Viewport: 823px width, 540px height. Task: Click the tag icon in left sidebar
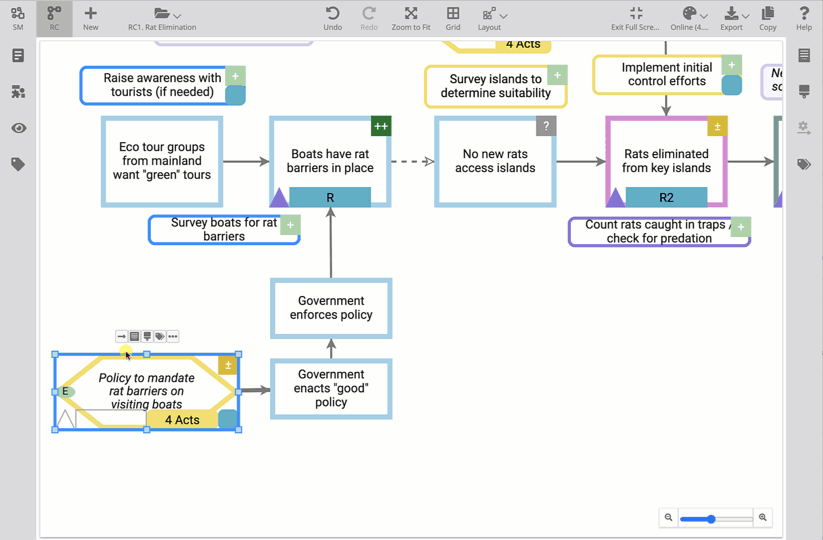click(18, 164)
